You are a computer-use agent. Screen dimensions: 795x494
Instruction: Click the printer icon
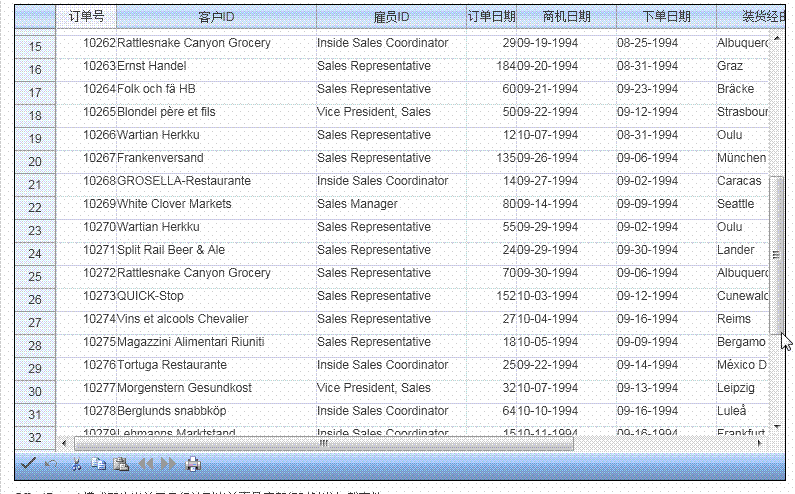point(194,464)
